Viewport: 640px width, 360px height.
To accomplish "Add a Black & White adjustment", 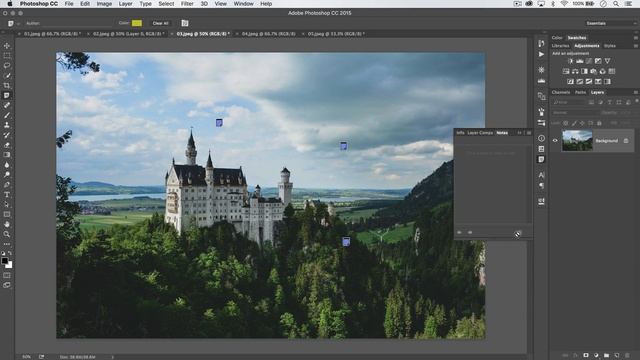I will click(x=584, y=71).
